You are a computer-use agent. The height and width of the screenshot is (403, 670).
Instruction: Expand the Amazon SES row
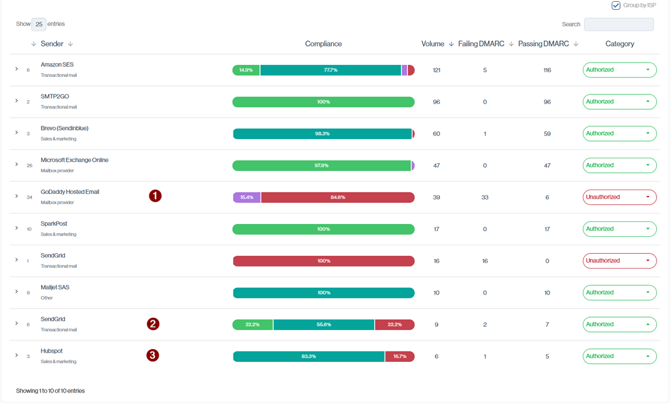point(17,70)
